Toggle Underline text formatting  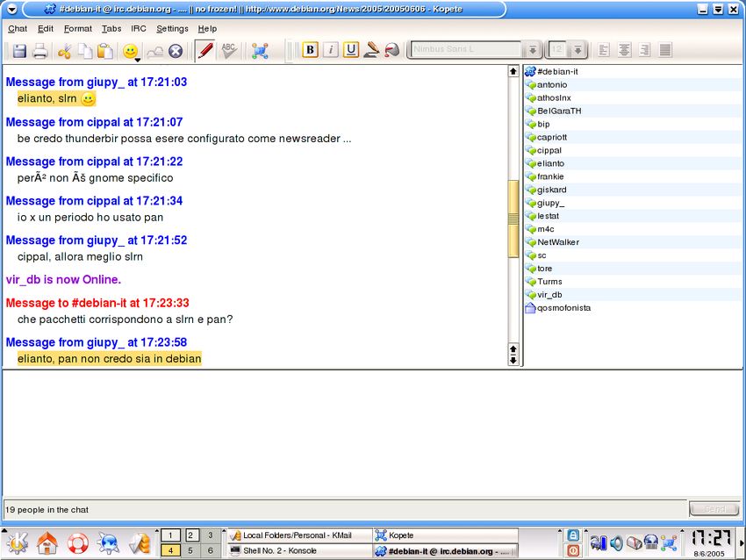pos(351,50)
